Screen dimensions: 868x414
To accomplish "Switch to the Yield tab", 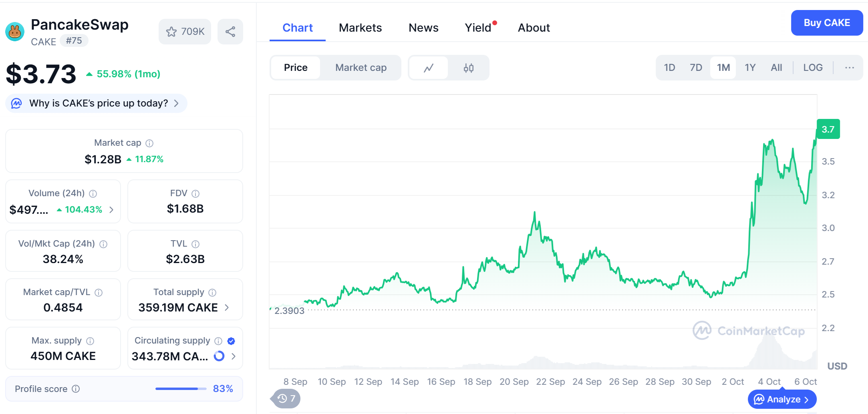I will coord(478,28).
